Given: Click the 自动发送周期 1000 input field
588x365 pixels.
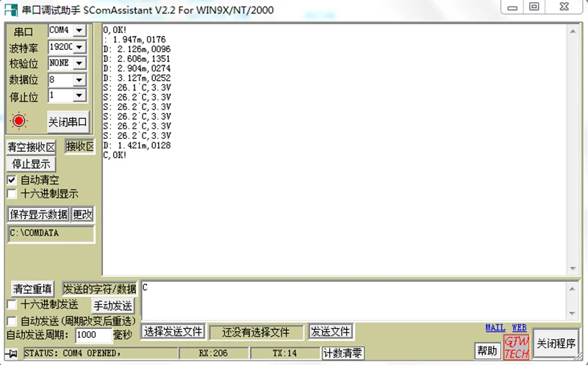Looking at the screenshot, I should [x=93, y=335].
